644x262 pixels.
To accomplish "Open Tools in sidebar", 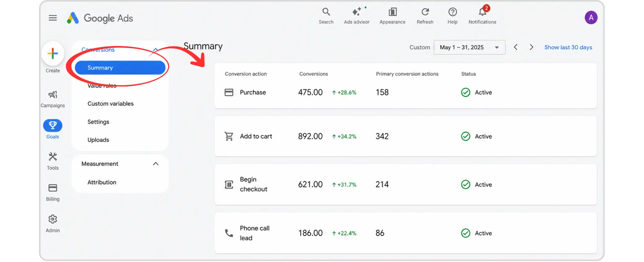I will [53, 161].
